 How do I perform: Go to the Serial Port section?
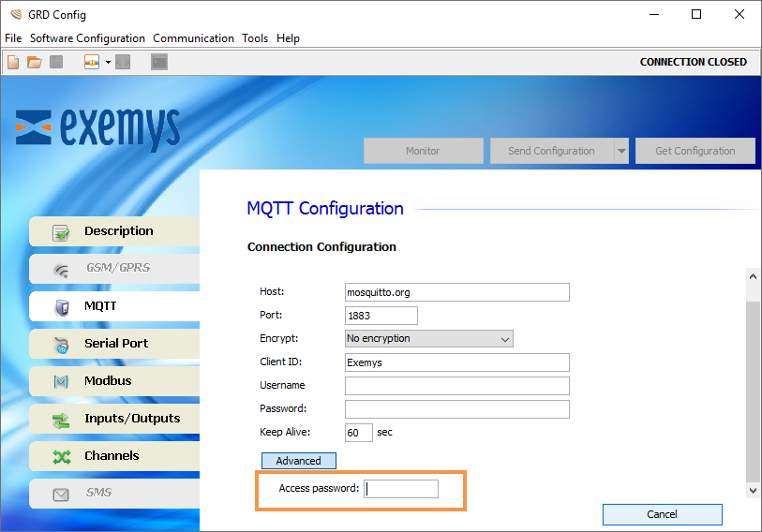114,344
